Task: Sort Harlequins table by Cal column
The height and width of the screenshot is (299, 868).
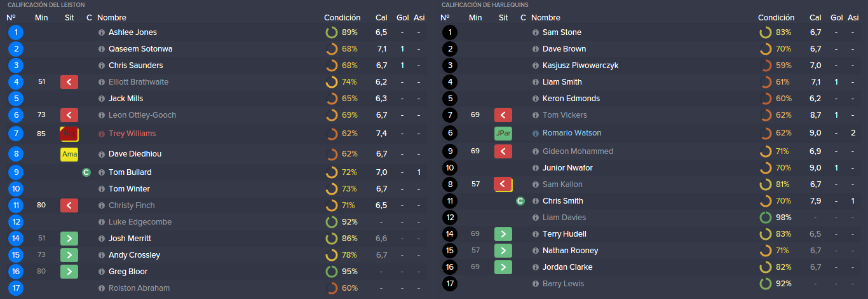Action: (x=816, y=18)
